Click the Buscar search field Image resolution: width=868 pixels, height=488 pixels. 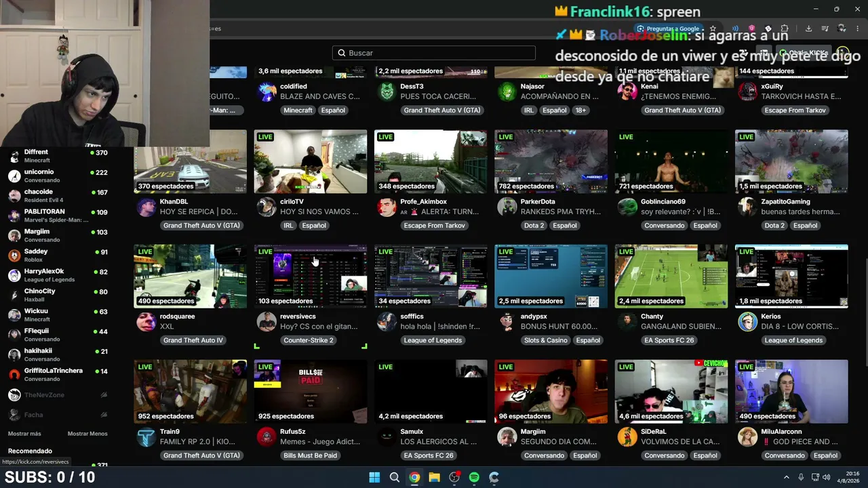coord(434,53)
